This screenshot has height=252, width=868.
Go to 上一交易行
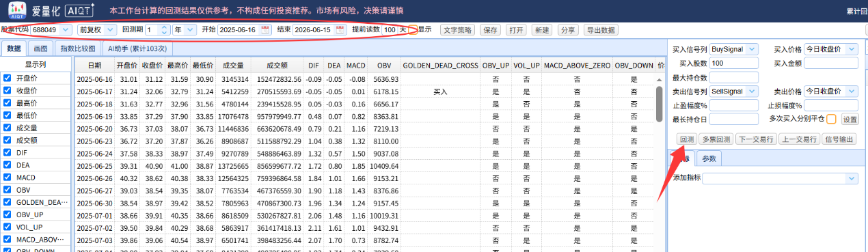(x=799, y=139)
